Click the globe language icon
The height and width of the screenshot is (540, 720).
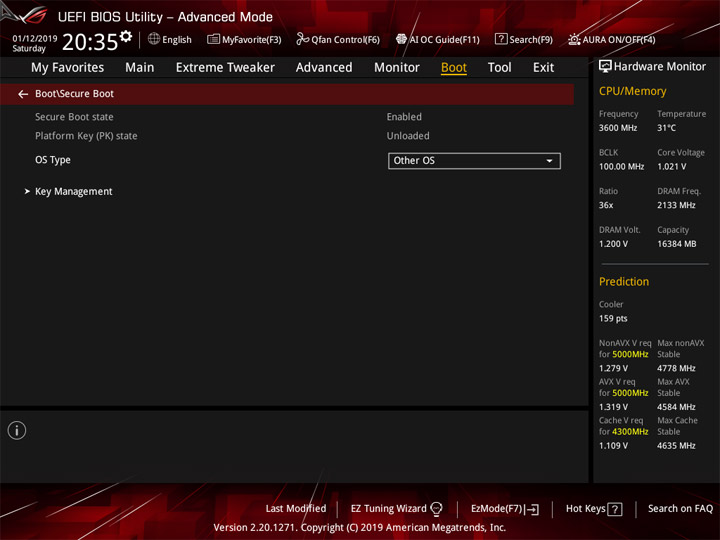tap(154, 39)
